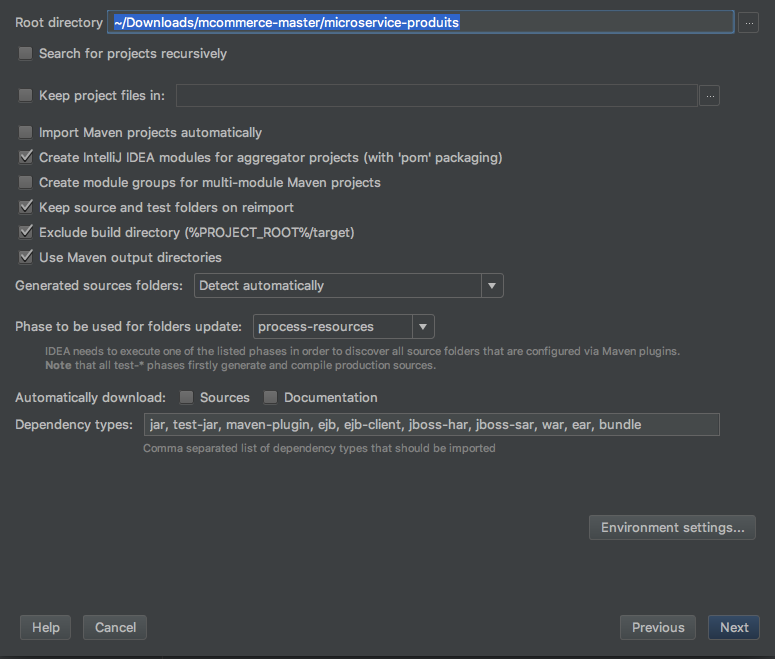The image size is (775, 659).
Task: Open the Generated sources folders dropdown
Action: coord(348,286)
